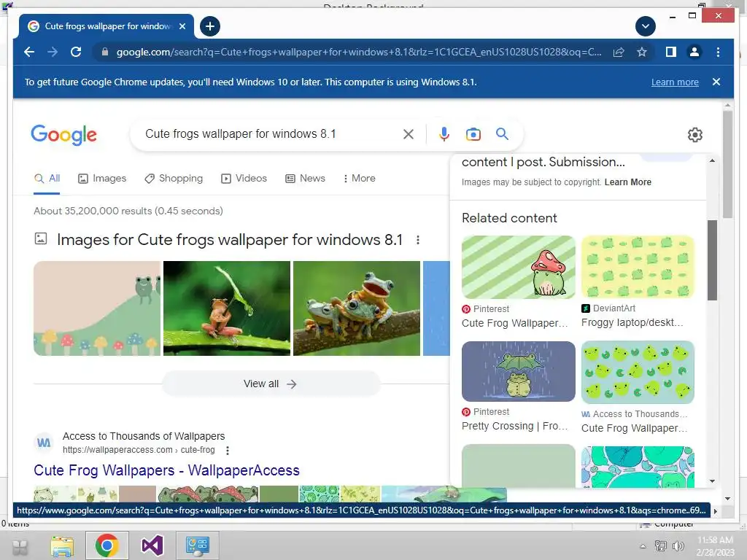Open the Pretty Crossing umbrella frog image
Image resolution: width=747 pixels, height=560 pixels.
coord(519,371)
